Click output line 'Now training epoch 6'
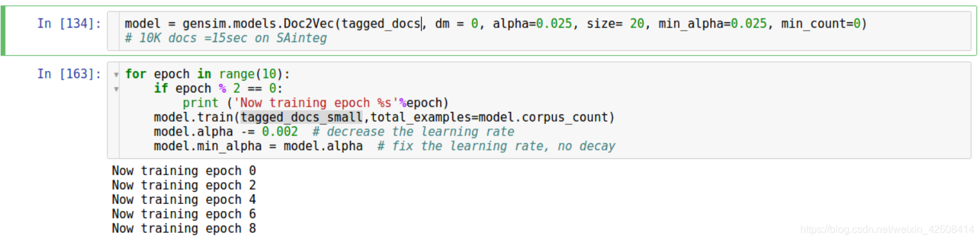The height and width of the screenshot is (241, 980). point(184,214)
